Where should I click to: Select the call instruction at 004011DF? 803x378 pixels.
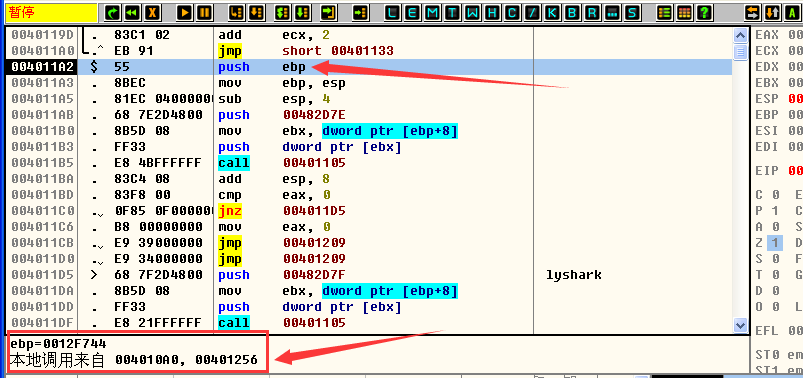[x=282, y=323]
